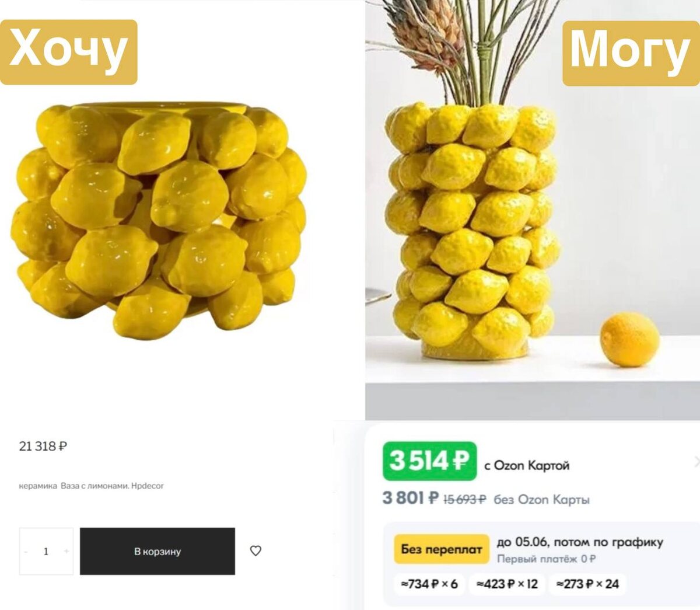Viewport: 700px width, 610px height.
Task: Click the wide lemon vase product image
Action: pos(159,221)
